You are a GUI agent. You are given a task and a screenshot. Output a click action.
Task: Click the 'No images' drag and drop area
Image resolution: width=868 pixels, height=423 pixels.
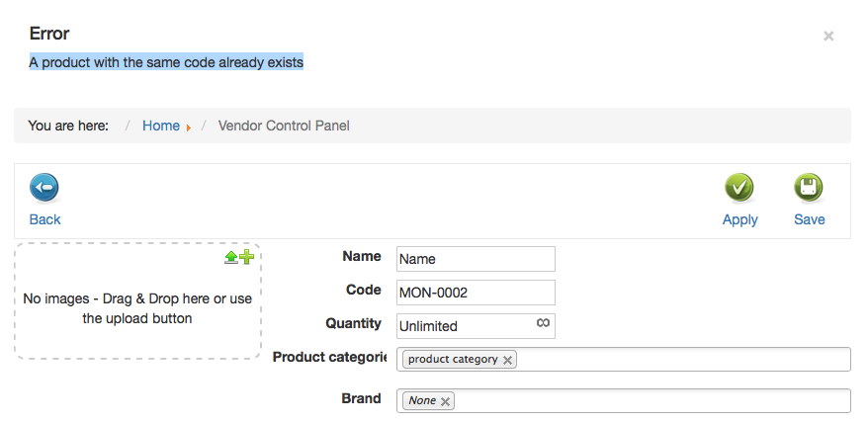click(137, 301)
